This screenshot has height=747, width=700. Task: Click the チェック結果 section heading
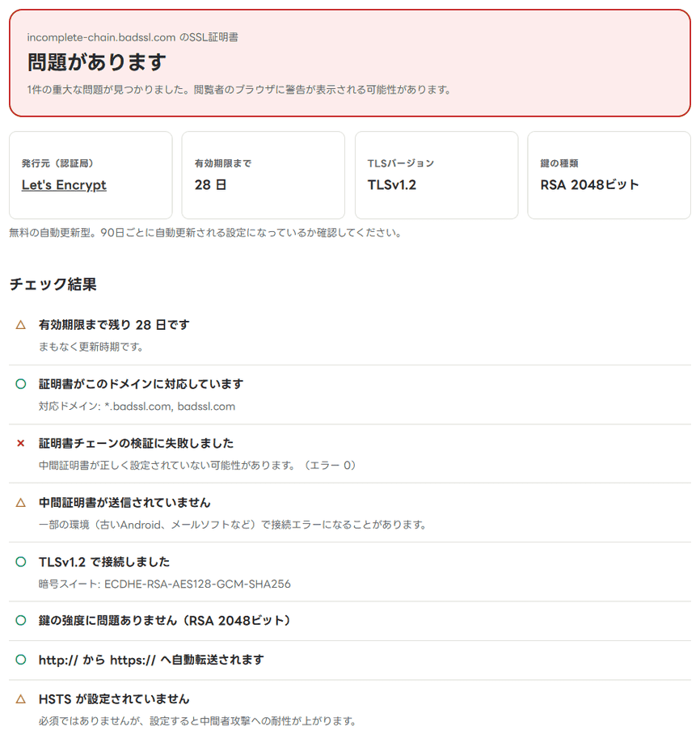pos(53,285)
